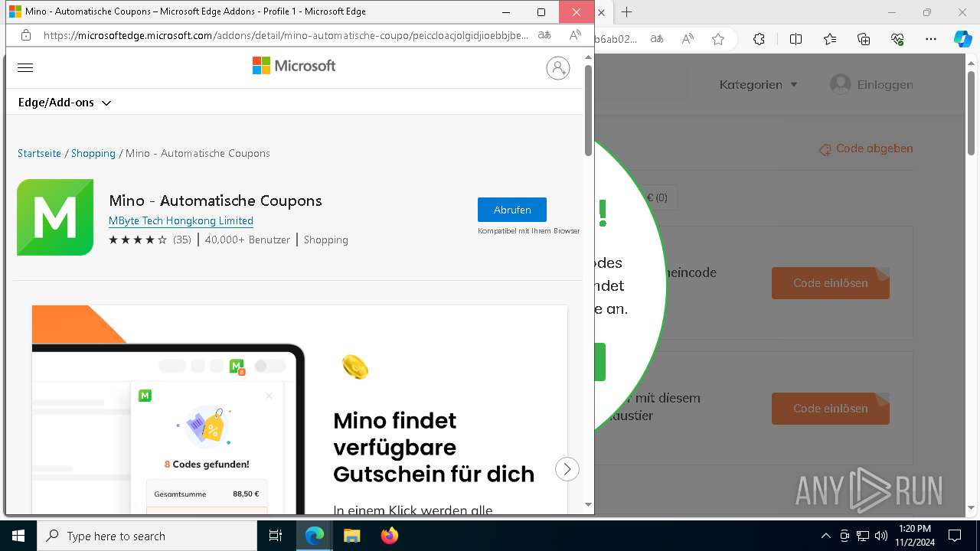
Task: Open Browser essentials icon in Edge toolbar
Action: point(897,40)
